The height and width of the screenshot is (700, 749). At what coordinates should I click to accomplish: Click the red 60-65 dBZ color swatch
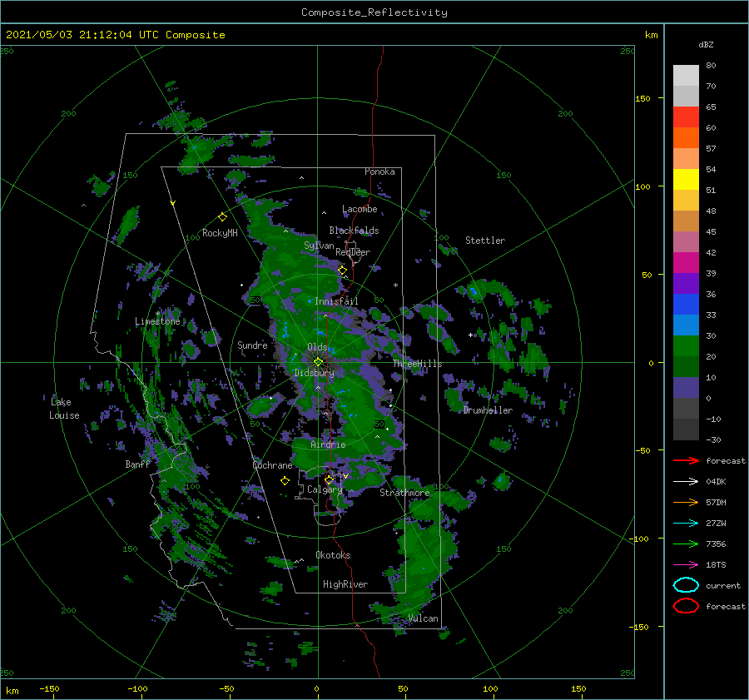(x=686, y=117)
